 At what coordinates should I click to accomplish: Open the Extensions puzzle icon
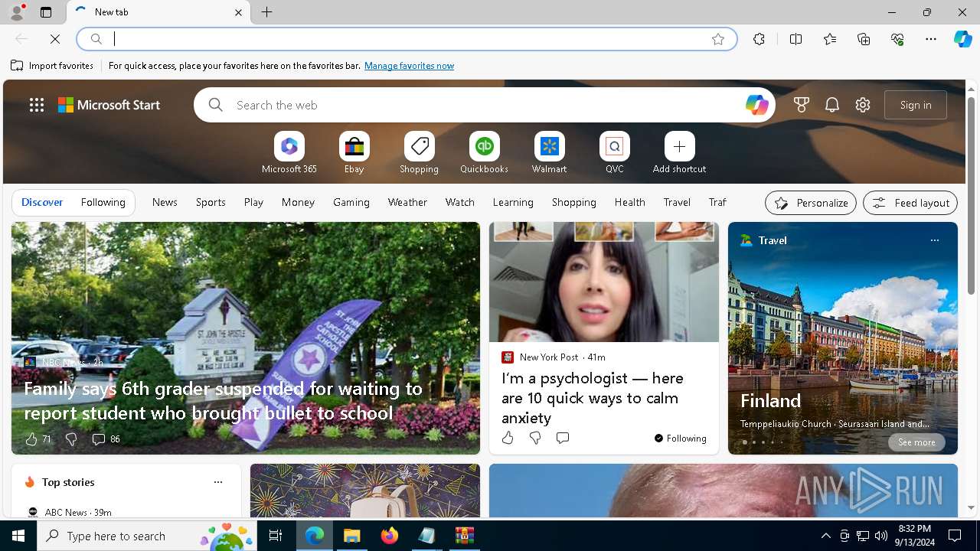pos(759,39)
